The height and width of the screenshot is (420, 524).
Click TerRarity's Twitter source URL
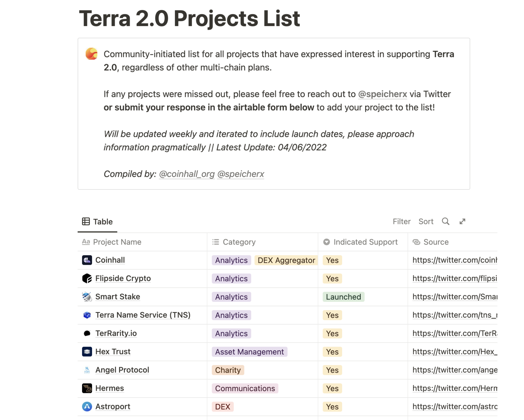455,334
